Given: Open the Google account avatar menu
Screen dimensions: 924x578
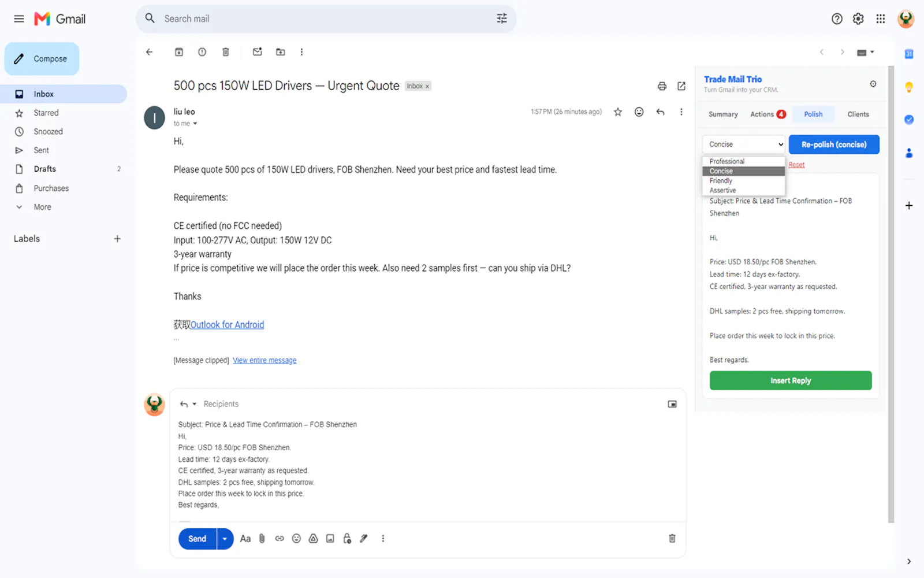Looking at the screenshot, I should coord(906,18).
